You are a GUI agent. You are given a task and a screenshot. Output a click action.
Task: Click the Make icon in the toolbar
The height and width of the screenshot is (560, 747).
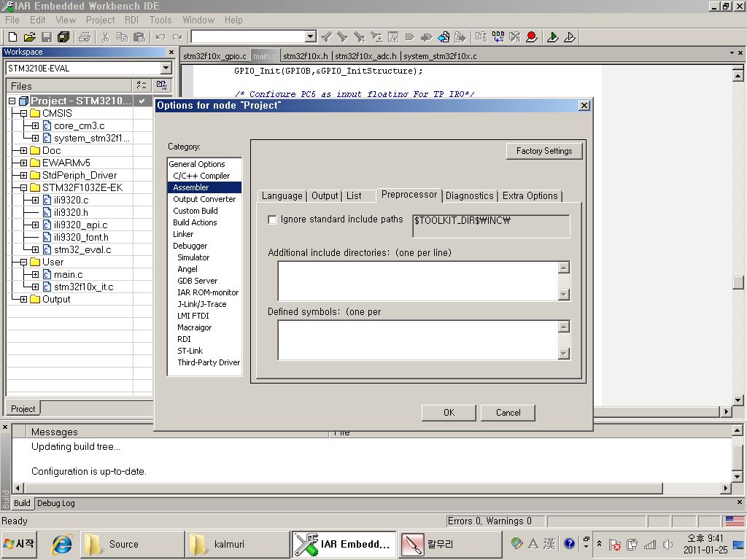[x=498, y=37]
